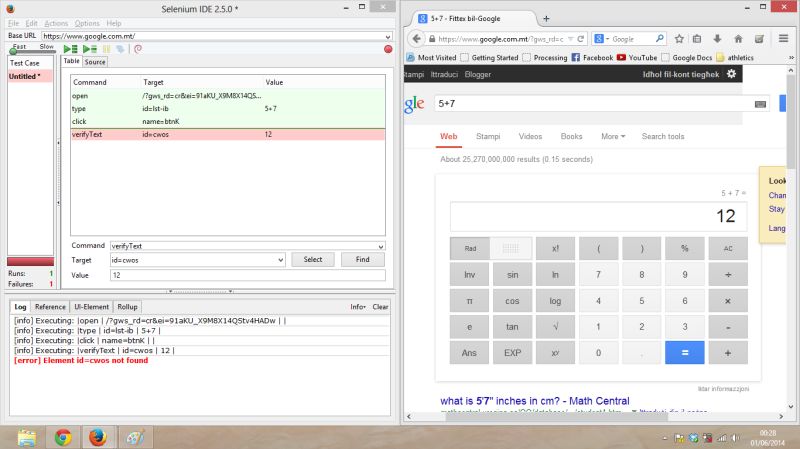The image size is (800, 449).
Task: Click the Selenium IDE toolbar button in Firefox
Action: pyautogui.click(x=759, y=39)
